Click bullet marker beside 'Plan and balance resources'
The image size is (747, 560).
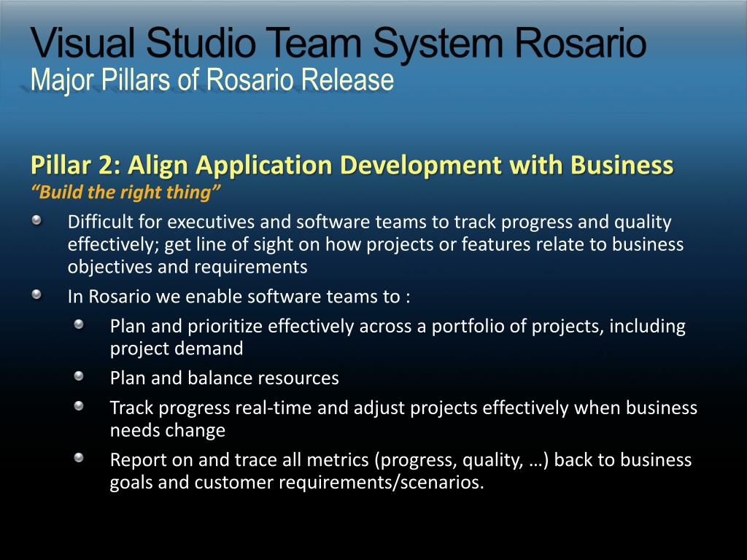[79, 376]
